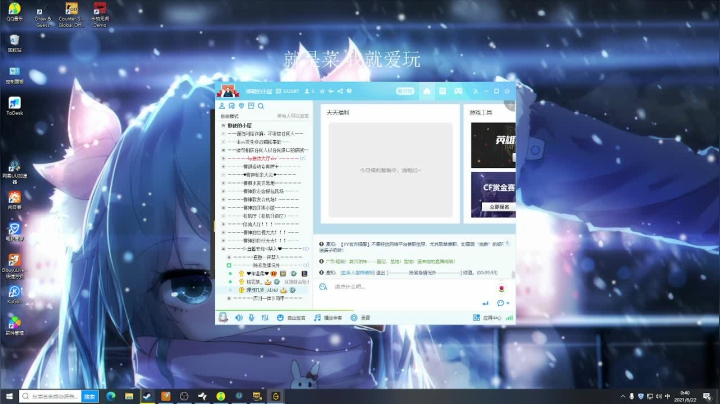Viewport: 720px width, 404px height.
Task: Send a flower with the flower icon
Action: (x=501, y=288)
